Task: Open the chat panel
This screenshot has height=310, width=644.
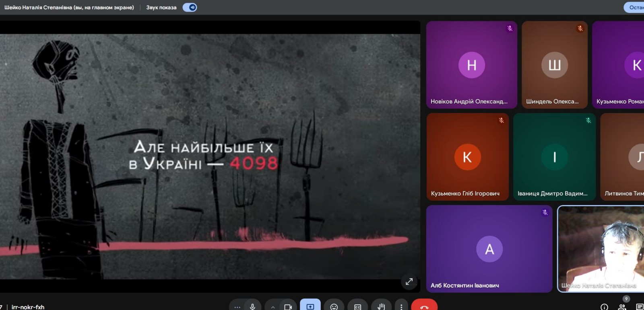Action: (639, 307)
